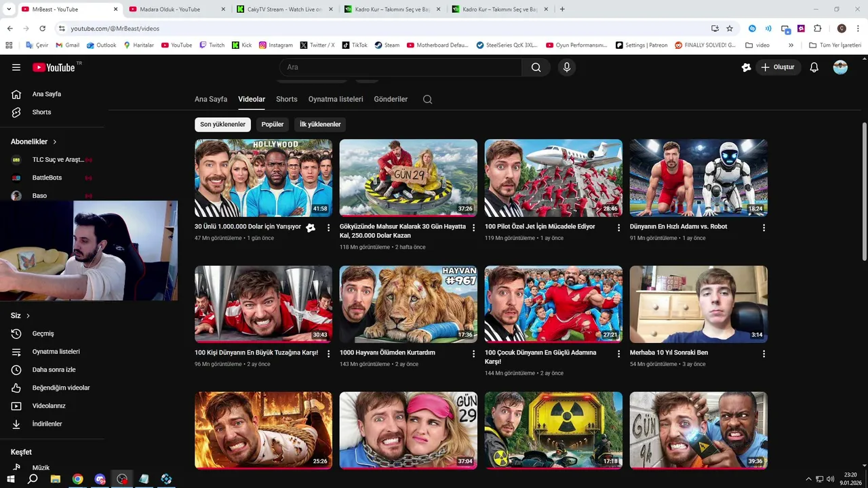Select the Son yüklenenler filter chip
This screenshot has height=488, width=868.
(x=222, y=125)
